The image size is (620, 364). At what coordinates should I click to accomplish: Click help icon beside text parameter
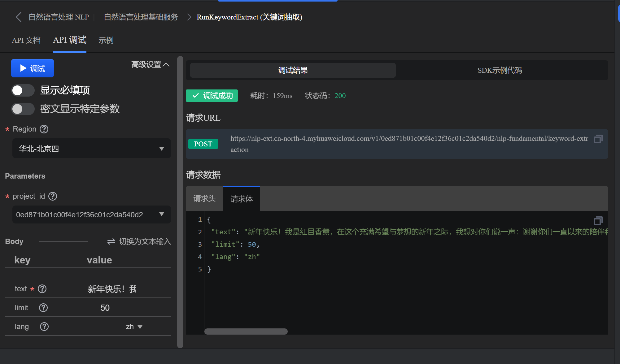pyautogui.click(x=42, y=289)
